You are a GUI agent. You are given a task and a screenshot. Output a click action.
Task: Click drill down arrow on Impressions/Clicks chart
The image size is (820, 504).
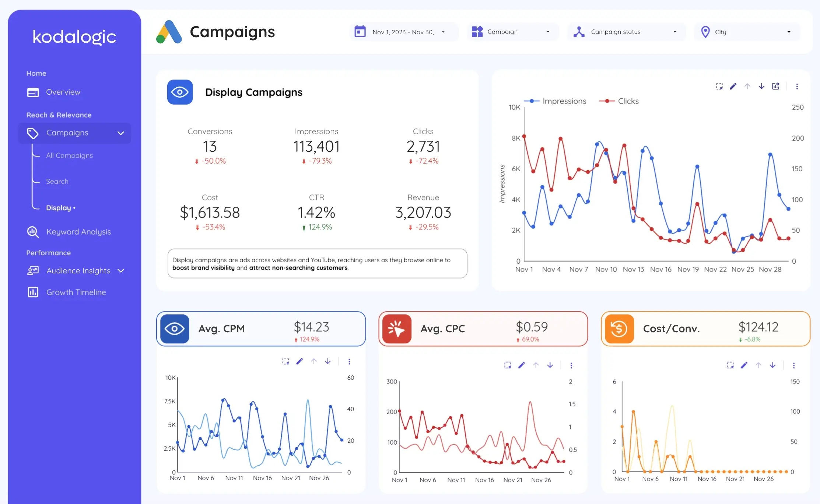[x=761, y=86]
